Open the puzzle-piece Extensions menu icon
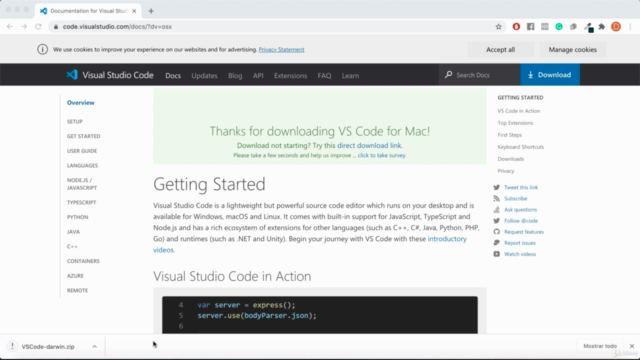Viewport: 640px width, 360px height. (602, 27)
